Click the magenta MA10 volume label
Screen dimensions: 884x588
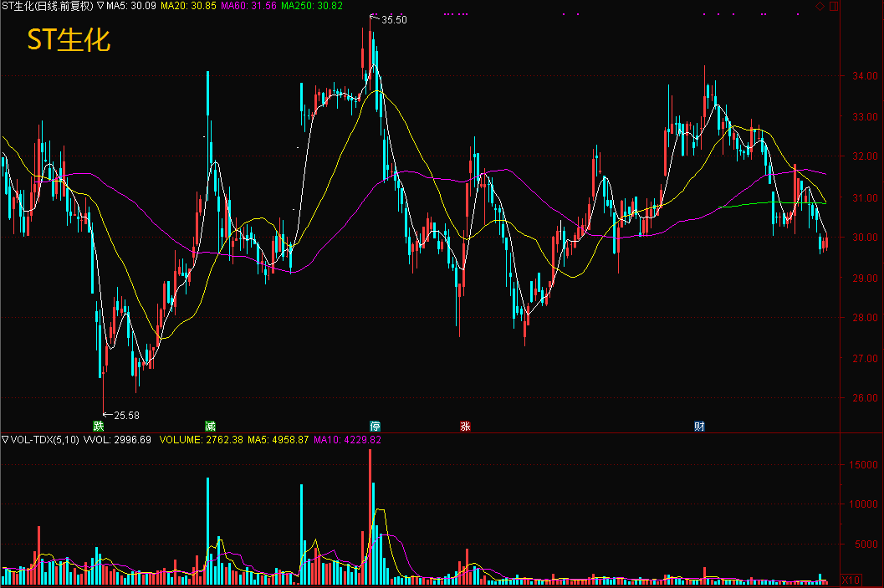point(347,439)
